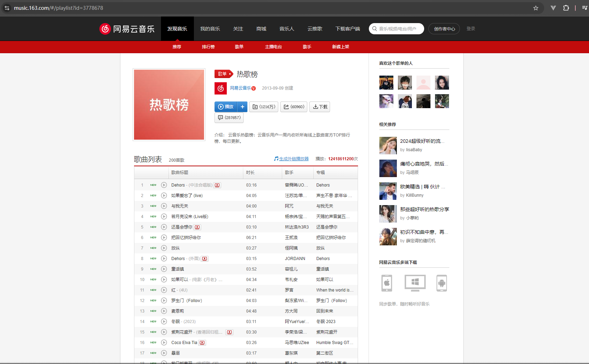This screenshot has width=589, height=364.
Task: Play 把回忆拼好给你 song
Action: [164, 238]
